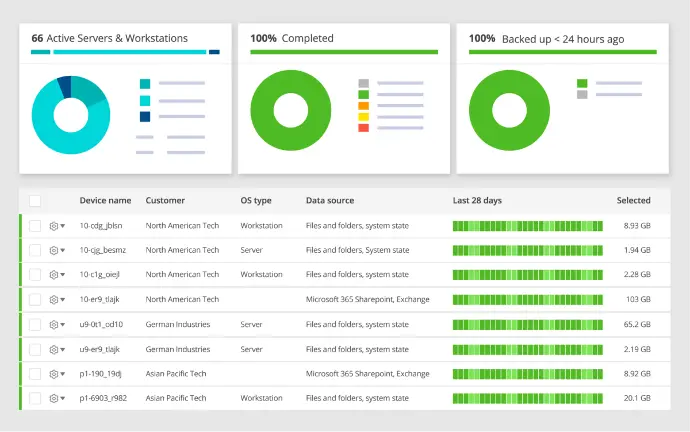Click the green Completed donut chart

(x=291, y=109)
